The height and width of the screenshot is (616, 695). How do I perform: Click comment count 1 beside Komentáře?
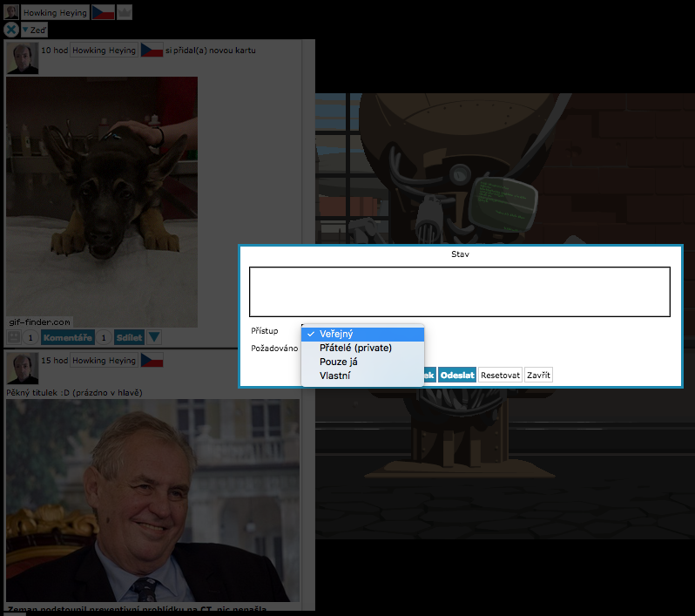click(104, 338)
